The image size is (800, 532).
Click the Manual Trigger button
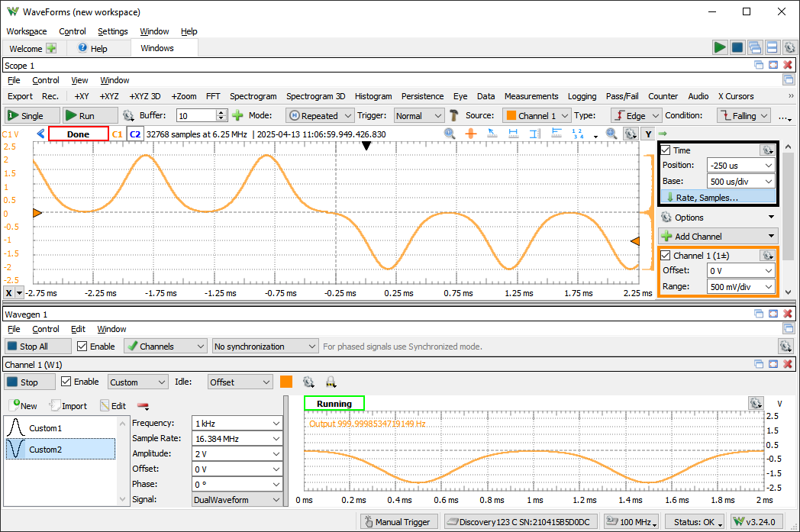(398, 522)
